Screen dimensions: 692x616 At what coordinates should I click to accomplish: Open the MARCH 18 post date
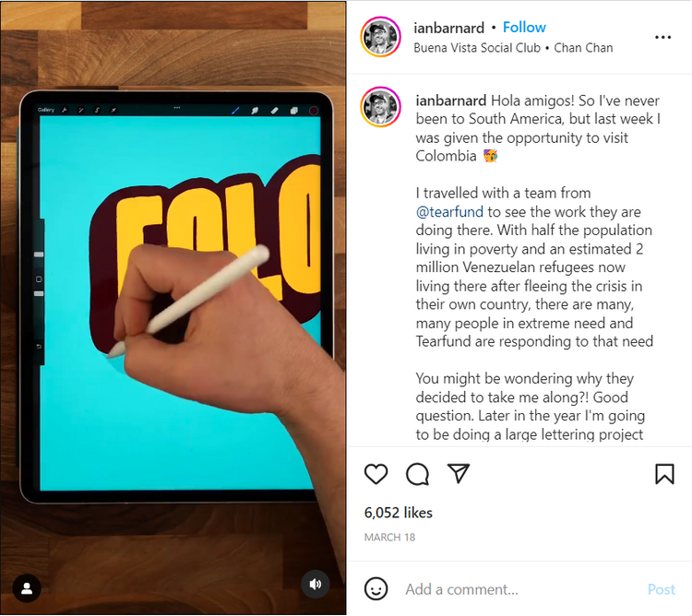point(389,537)
